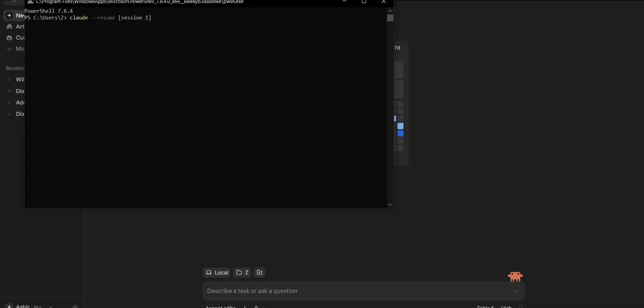Viewport: 644px width, 308px height.
Task: Click the dark blue usage square
Action: pos(400,133)
